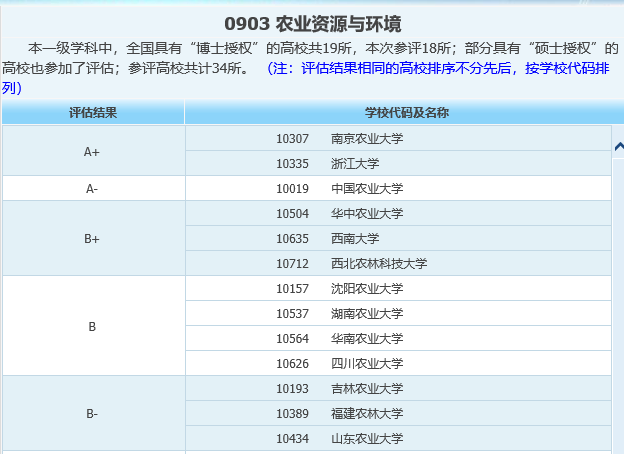This screenshot has width=624, height=454.
Task: Select the A+ rating cell
Action: (x=94, y=151)
